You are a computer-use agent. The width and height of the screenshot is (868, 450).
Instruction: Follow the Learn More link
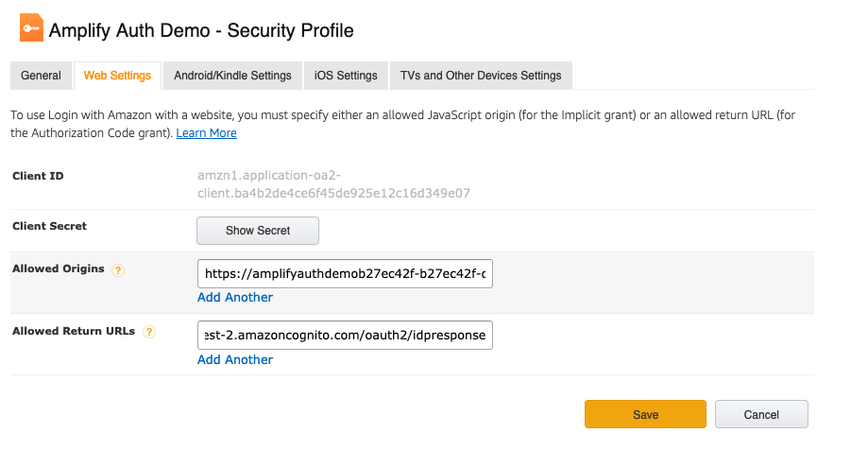pos(207,133)
